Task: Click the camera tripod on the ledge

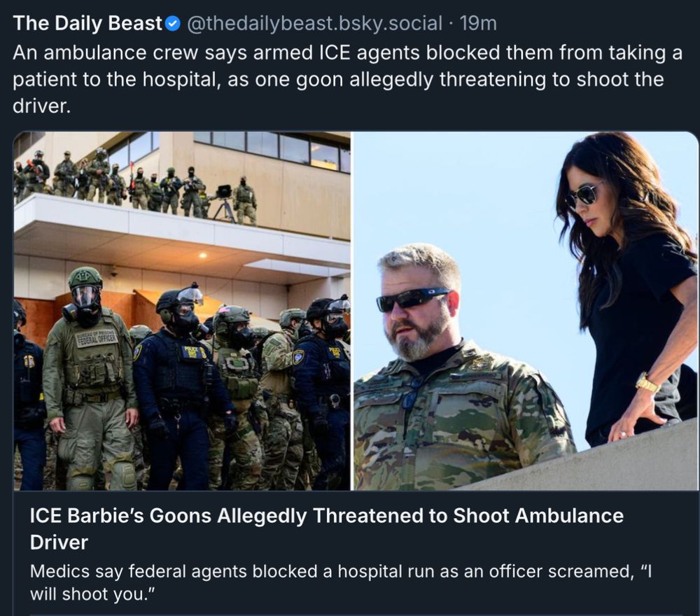Action: pyautogui.click(x=224, y=203)
